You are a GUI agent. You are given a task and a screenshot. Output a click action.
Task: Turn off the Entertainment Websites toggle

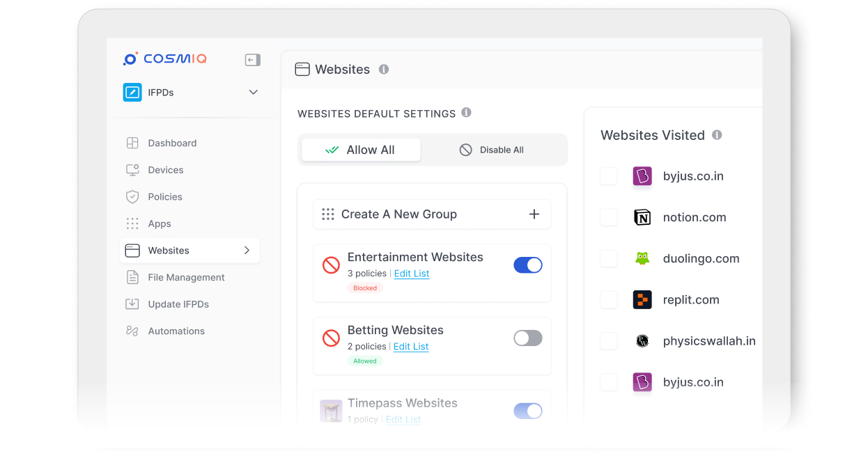(x=527, y=265)
